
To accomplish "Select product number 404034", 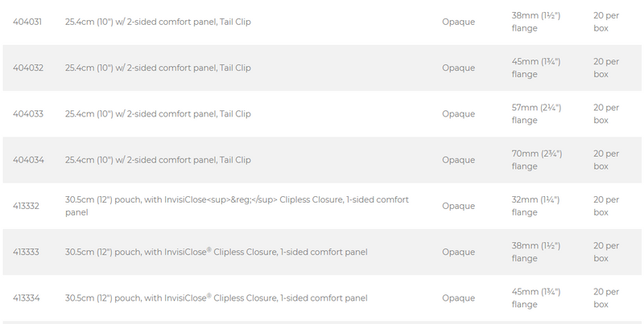I will tap(27, 160).
